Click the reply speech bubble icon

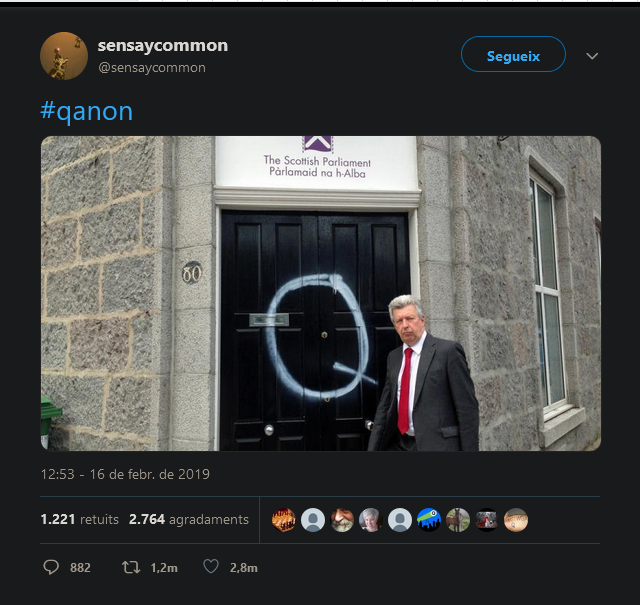click(51, 567)
